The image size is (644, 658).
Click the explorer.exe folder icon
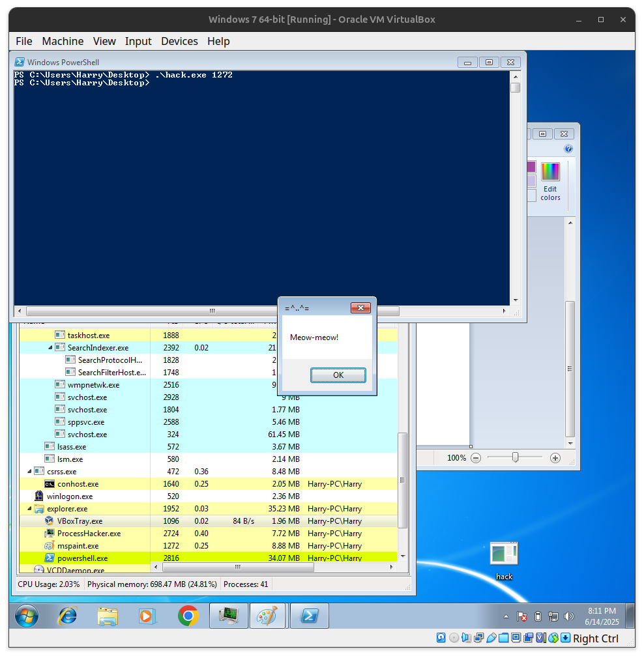point(39,509)
